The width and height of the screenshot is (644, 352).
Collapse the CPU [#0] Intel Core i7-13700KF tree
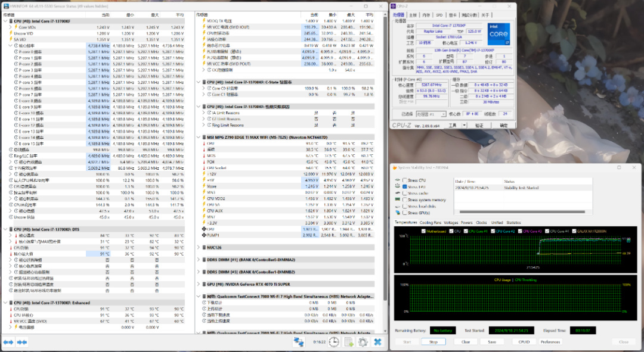point(5,21)
